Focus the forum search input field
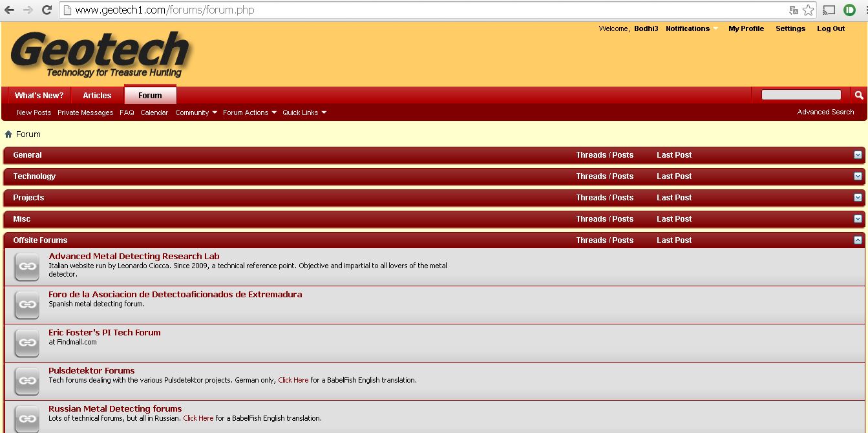 (801, 95)
